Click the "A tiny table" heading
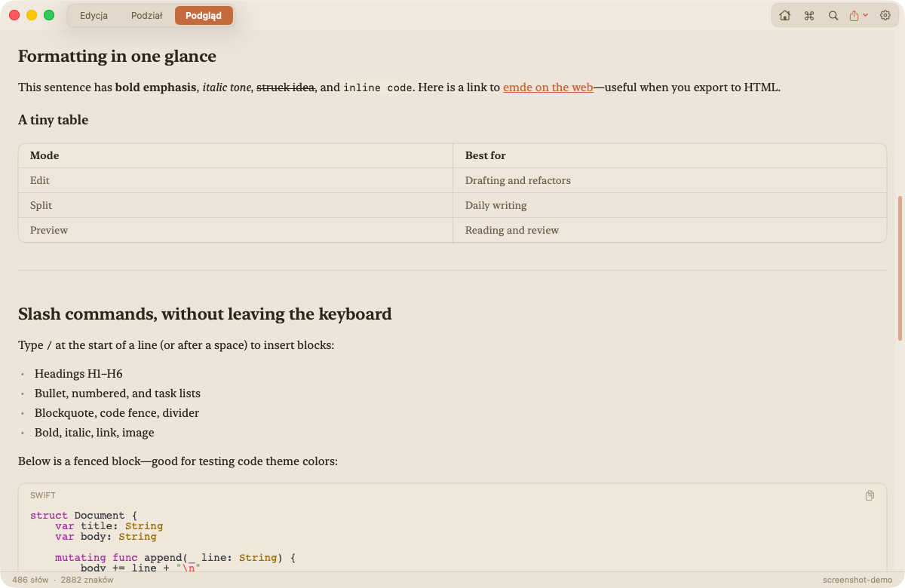Image resolution: width=905 pixels, height=588 pixels. point(53,120)
